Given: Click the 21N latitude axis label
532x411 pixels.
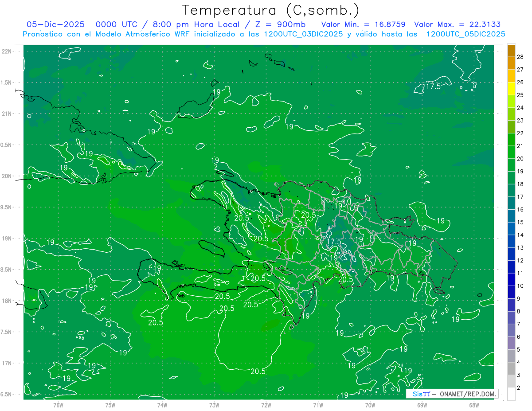Looking at the screenshot, I should (x=7, y=114).
